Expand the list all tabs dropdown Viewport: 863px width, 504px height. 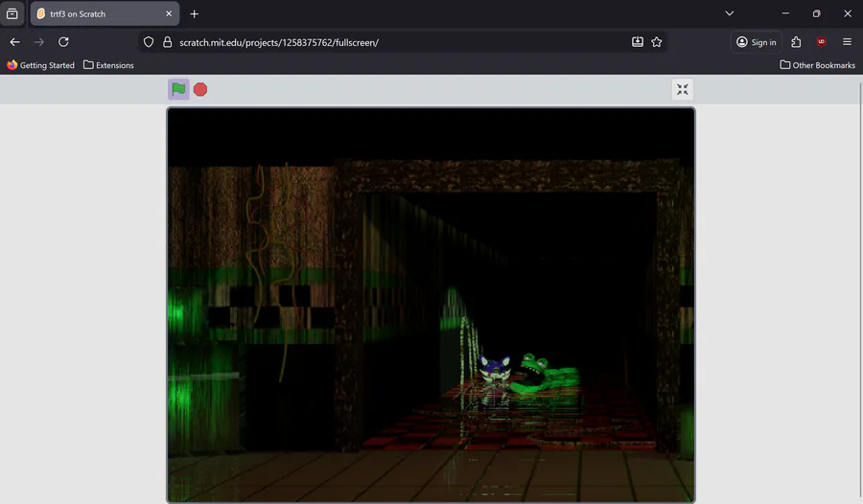730,13
